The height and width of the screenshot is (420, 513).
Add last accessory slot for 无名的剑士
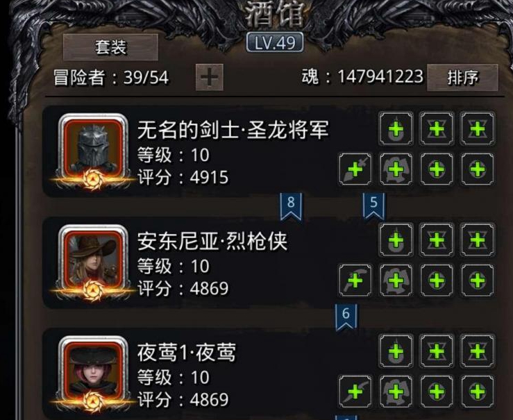tap(478, 169)
